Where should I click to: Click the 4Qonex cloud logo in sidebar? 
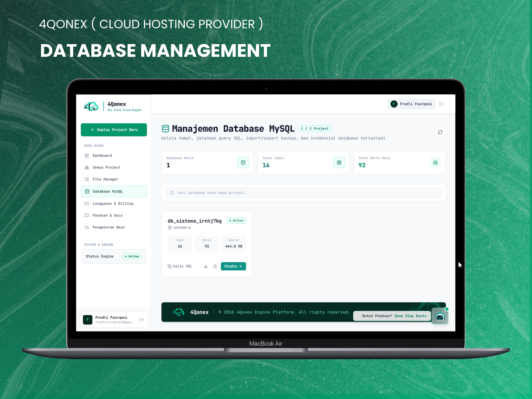click(x=91, y=106)
